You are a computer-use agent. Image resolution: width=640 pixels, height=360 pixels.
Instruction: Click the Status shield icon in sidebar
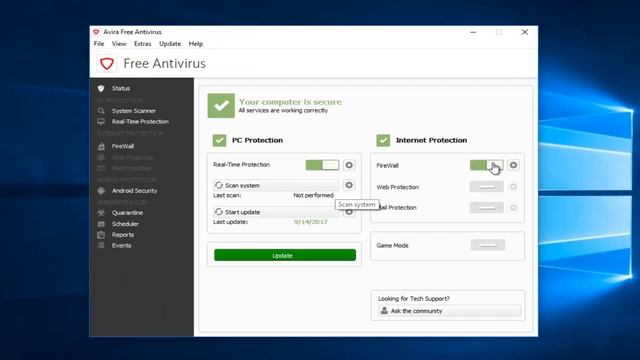pyautogui.click(x=101, y=88)
